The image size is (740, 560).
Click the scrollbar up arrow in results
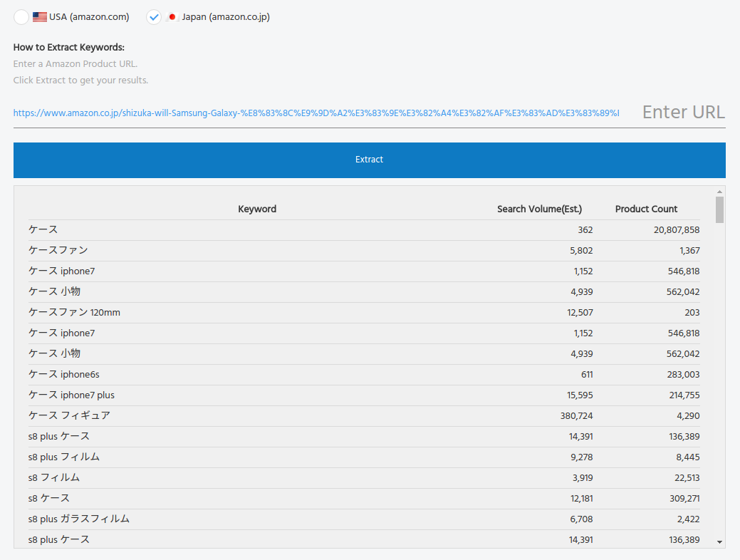tap(719, 192)
